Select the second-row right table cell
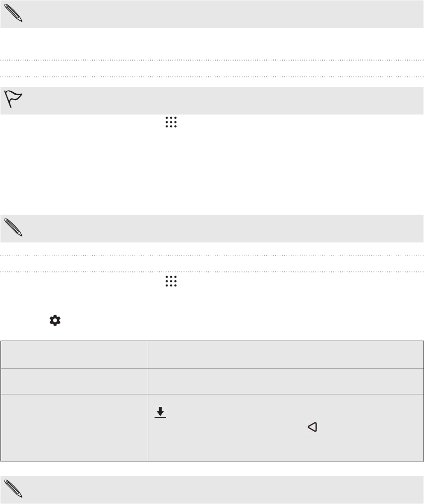This screenshot has height=504, width=424. coord(286,381)
